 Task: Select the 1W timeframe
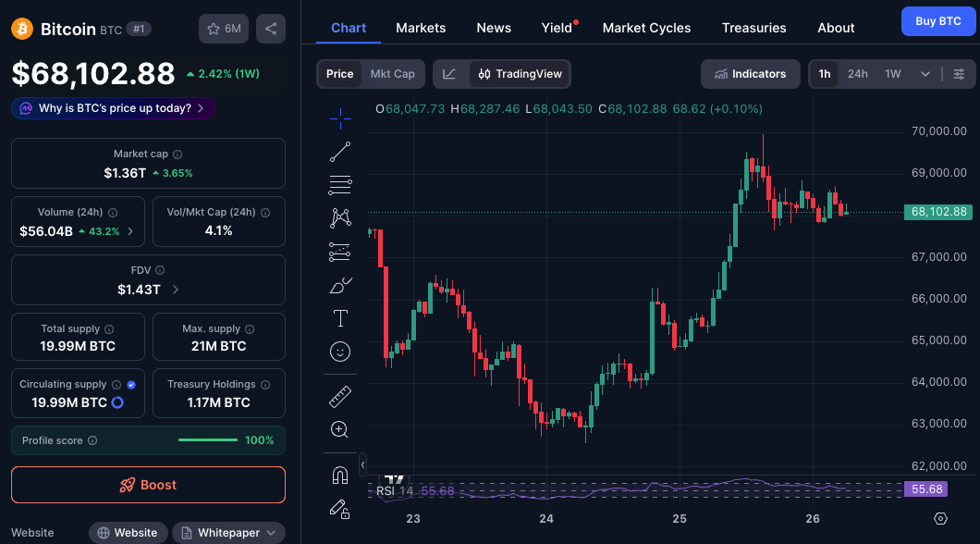tap(892, 74)
